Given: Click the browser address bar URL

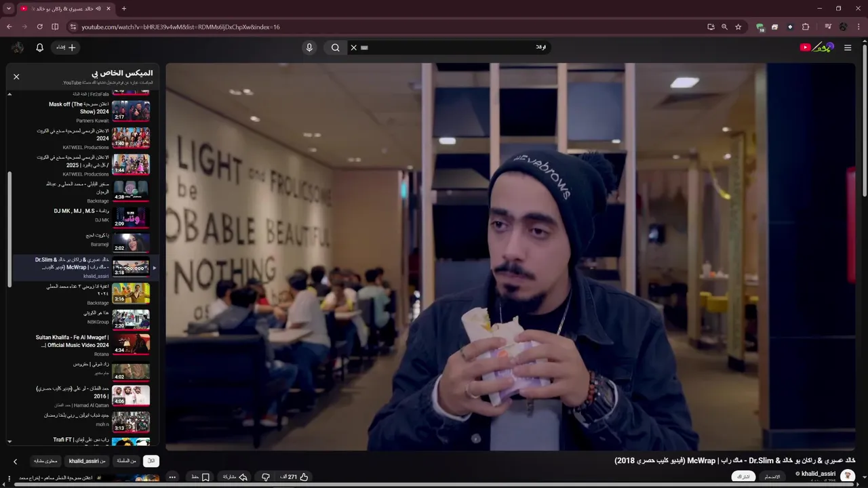Looking at the screenshot, I should pos(180,27).
